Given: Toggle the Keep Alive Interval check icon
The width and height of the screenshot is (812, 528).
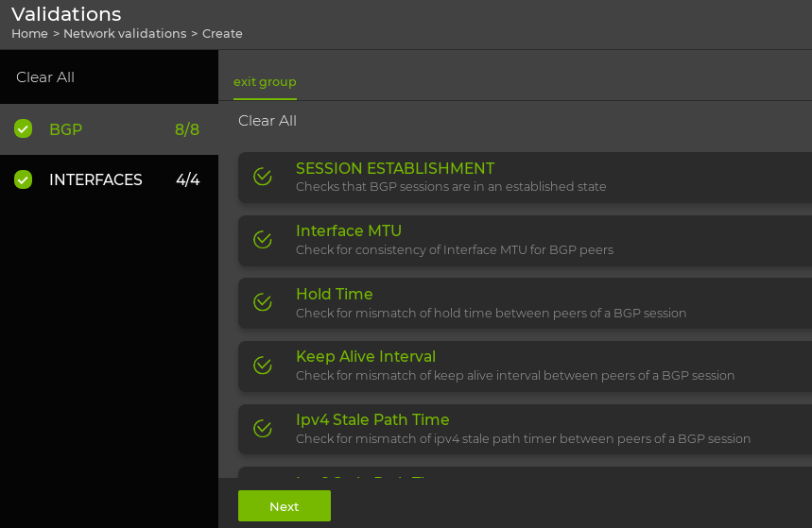Looking at the screenshot, I should pyautogui.click(x=263, y=366).
